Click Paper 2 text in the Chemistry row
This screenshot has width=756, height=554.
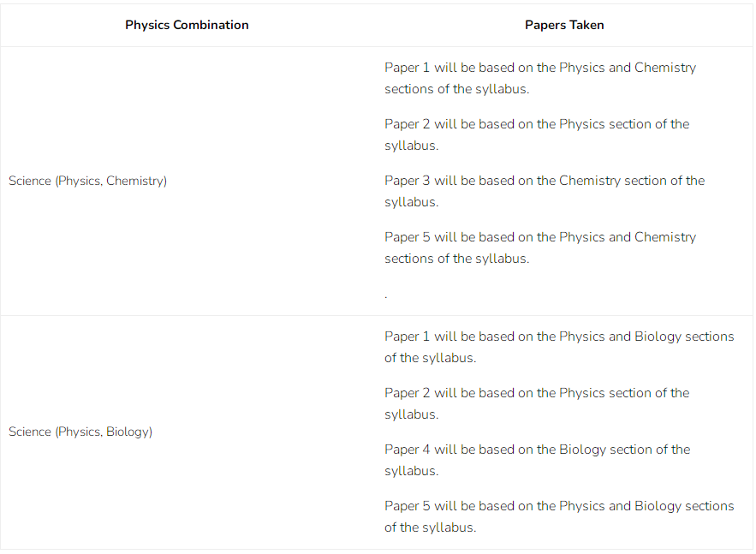coord(537,134)
